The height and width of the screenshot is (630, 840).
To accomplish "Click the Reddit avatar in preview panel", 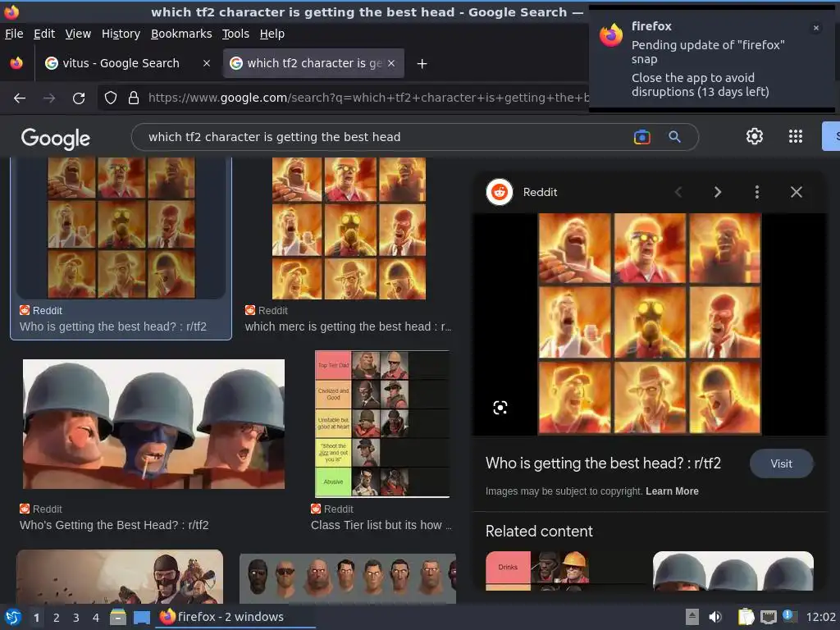I will click(x=500, y=192).
